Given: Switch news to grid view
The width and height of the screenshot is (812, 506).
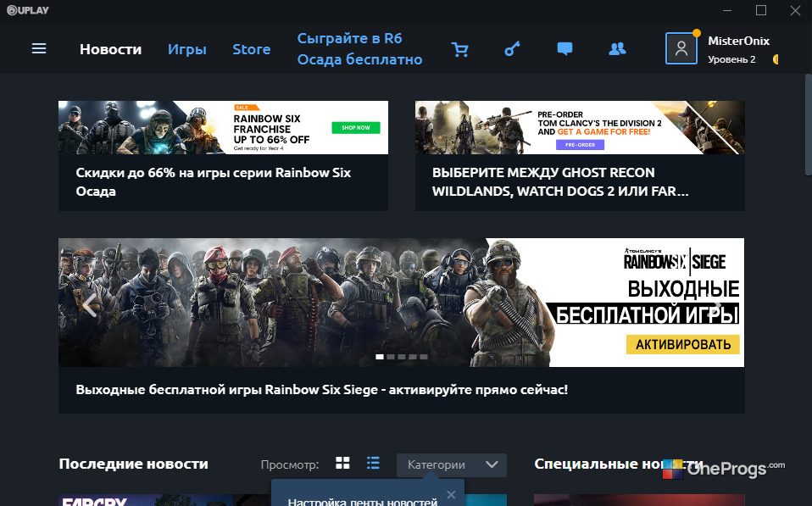Looking at the screenshot, I should (x=342, y=463).
